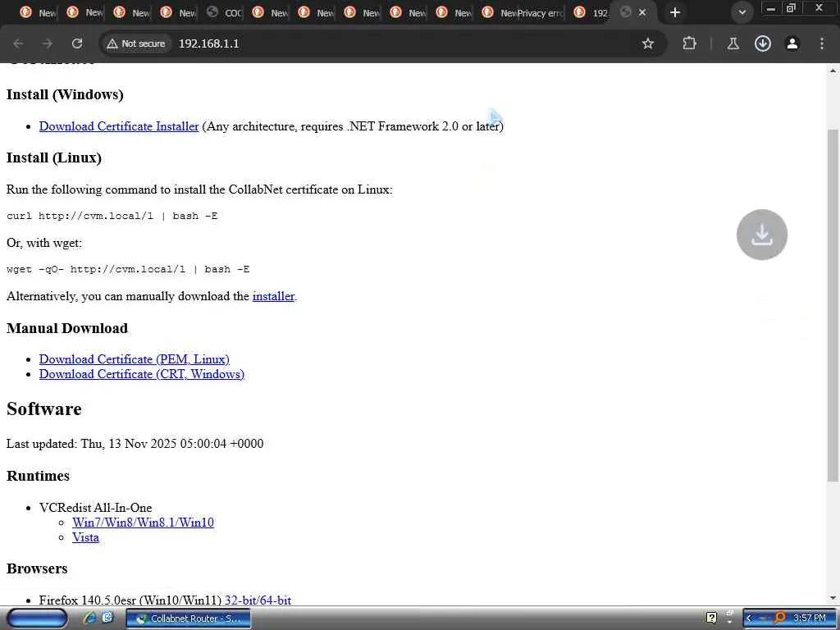Screen dimensions: 840x630
Task: Click the Install (Windows) heading
Action: click(x=65, y=94)
